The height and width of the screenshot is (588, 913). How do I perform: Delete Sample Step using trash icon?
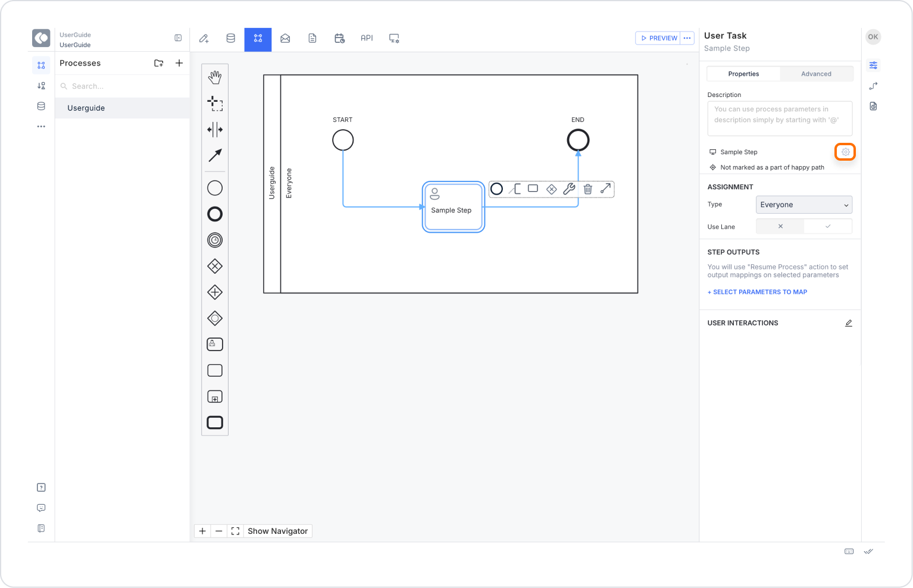[x=587, y=189]
